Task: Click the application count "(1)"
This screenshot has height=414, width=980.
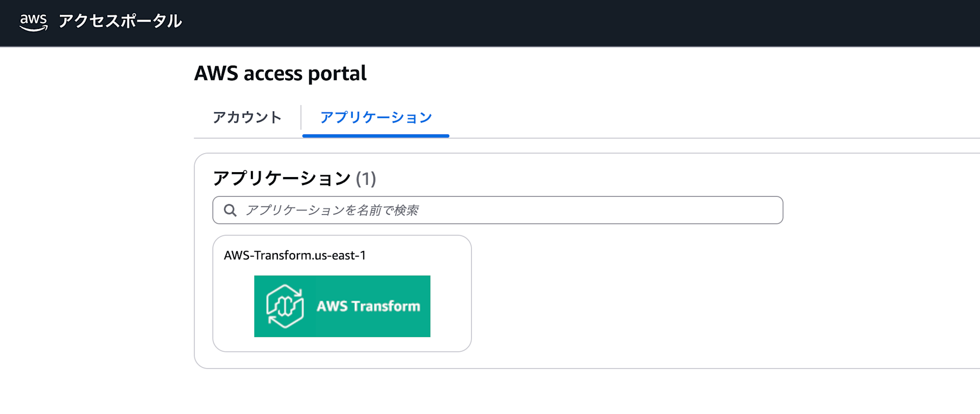Action: [x=366, y=179]
